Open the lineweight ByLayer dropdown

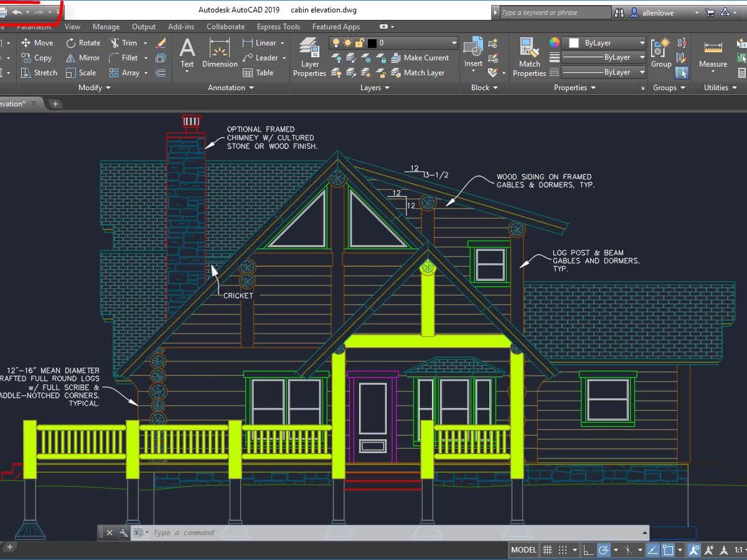[x=603, y=57]
